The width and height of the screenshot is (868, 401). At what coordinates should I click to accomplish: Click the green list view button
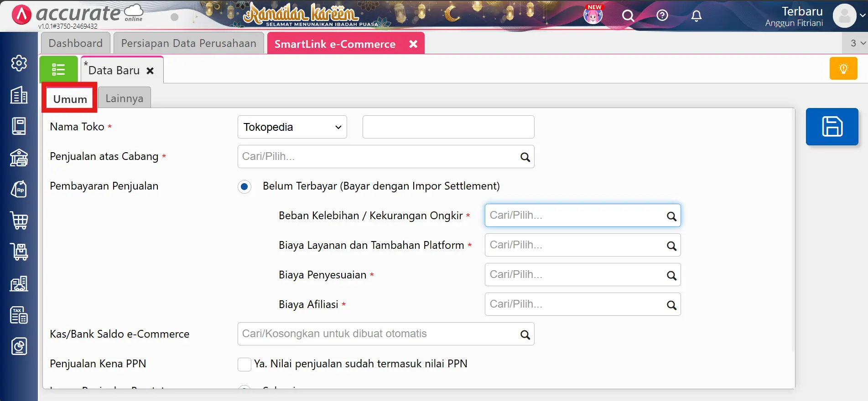click(58, 69)
